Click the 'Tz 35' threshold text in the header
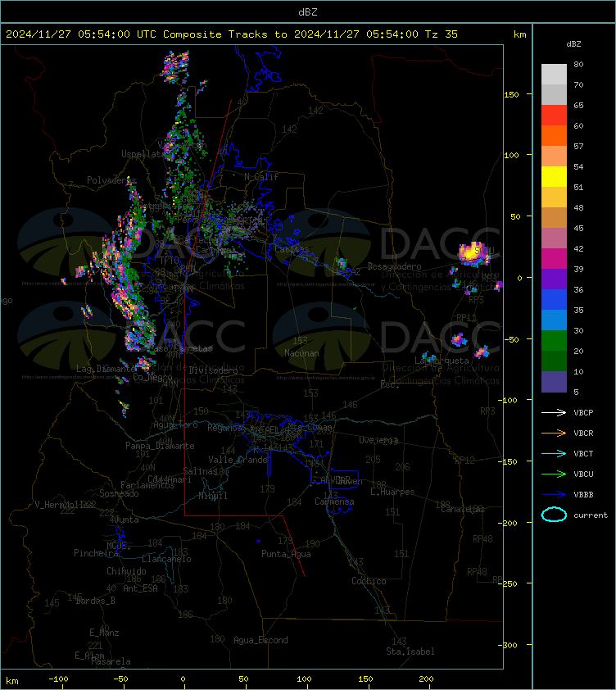 [442, 34]
